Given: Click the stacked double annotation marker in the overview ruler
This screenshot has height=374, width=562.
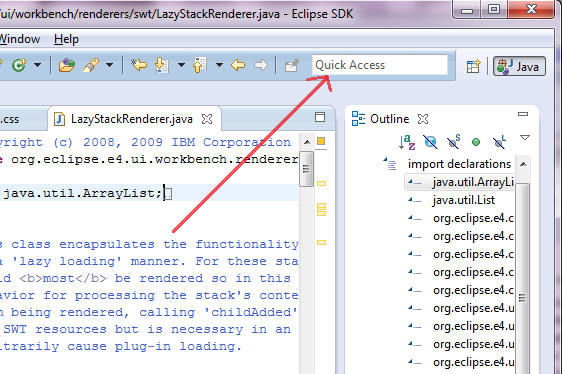Looking at the screenshot, I should click(321, 209).
